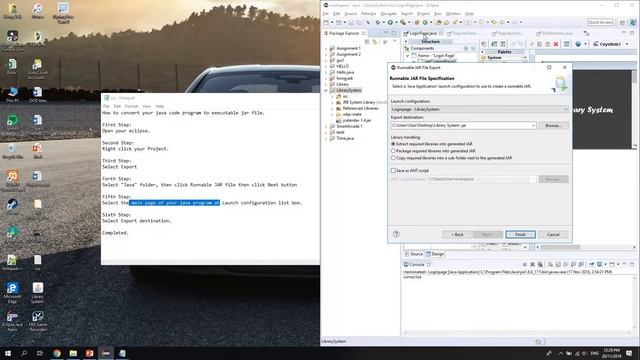Open the help icon in the export dialog
Viewport: 640px width, 360px height.
[396, 234]
